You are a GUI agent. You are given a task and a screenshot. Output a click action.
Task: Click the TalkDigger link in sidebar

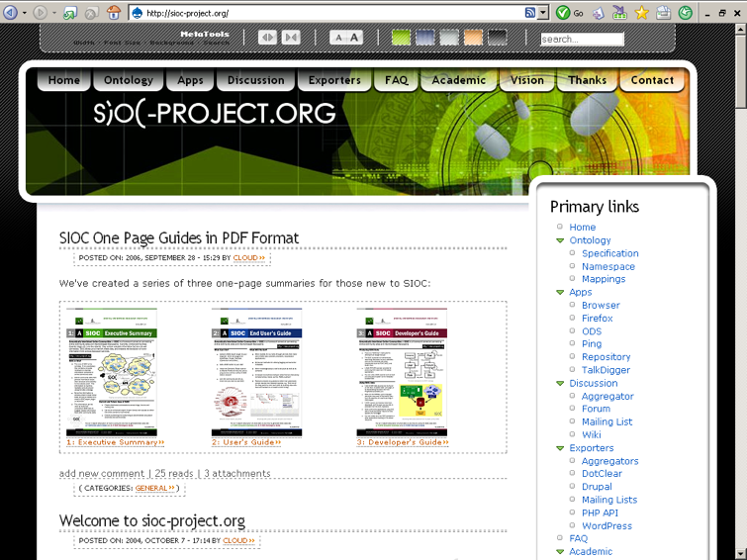click(x=606, y=370)
